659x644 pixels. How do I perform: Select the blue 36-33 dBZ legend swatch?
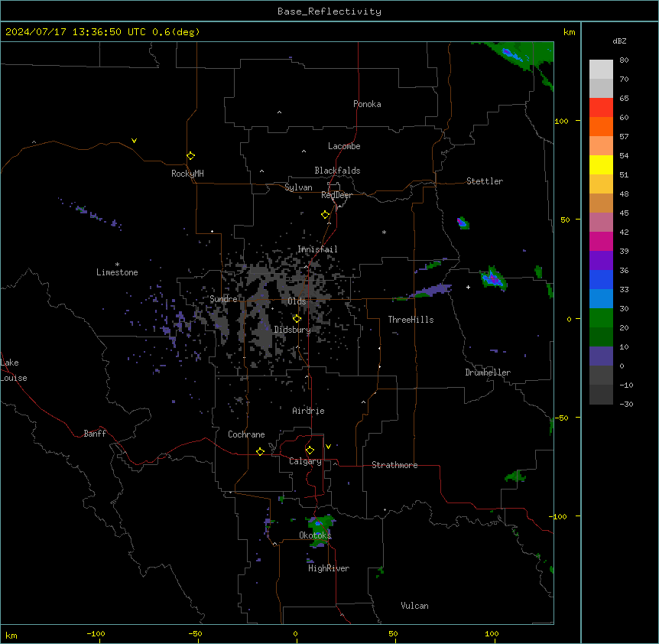pos(601,279)
